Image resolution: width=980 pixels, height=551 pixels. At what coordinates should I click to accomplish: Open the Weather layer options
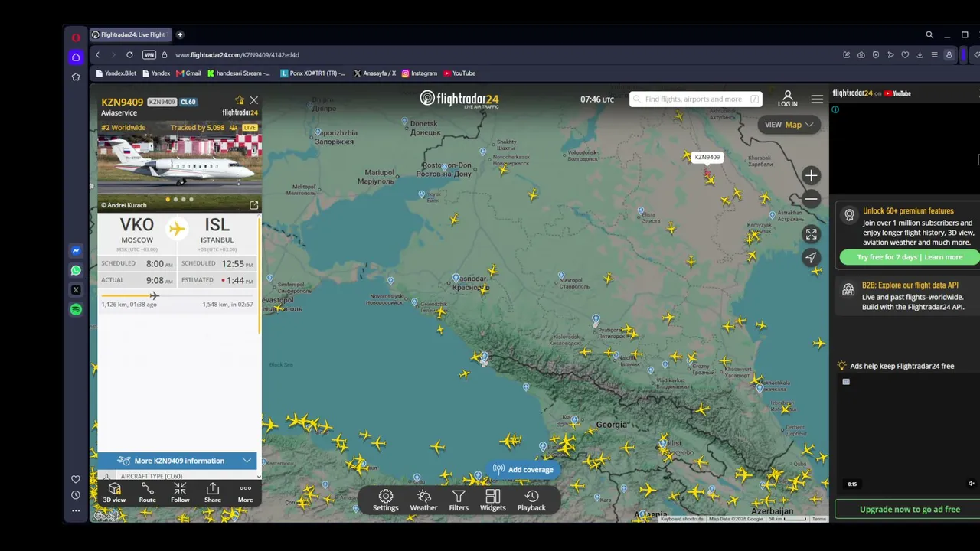click(x=423, y=500)
